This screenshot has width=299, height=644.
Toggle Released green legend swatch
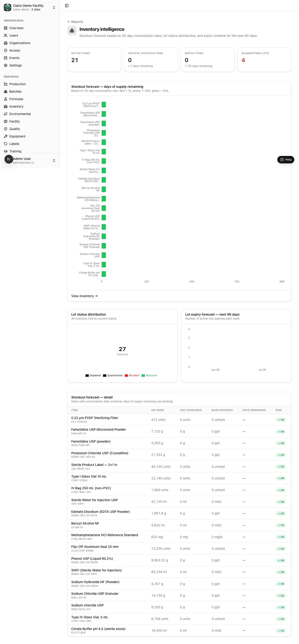click(143, 376)
